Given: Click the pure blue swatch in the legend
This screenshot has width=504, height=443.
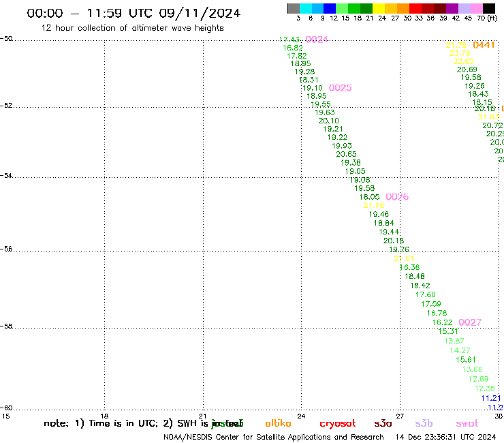Looking at the screenshot, I should (x=330, y=8).
